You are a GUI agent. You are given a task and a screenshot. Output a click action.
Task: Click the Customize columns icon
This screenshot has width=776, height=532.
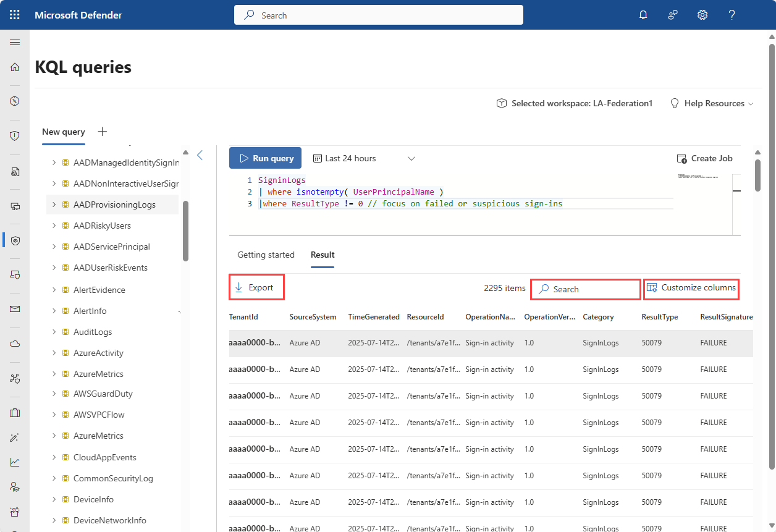[x=651, y=287]
